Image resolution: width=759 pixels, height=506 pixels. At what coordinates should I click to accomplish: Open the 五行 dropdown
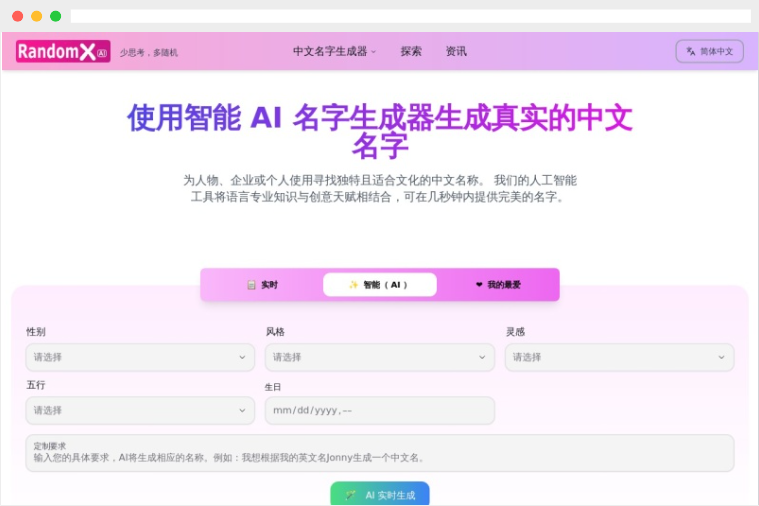click(140, 411)
